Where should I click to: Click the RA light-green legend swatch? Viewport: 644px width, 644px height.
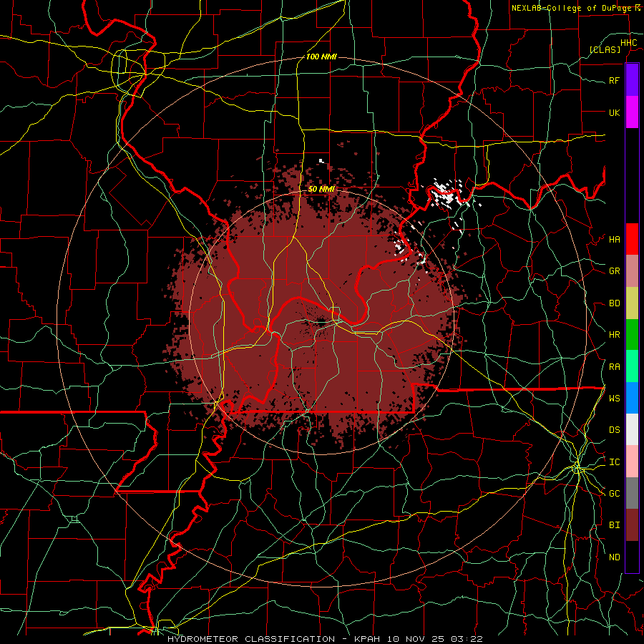coord(632,366)
